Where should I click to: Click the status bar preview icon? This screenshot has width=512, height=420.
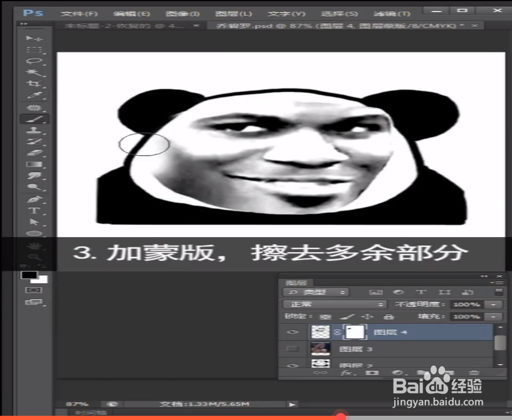112,404
